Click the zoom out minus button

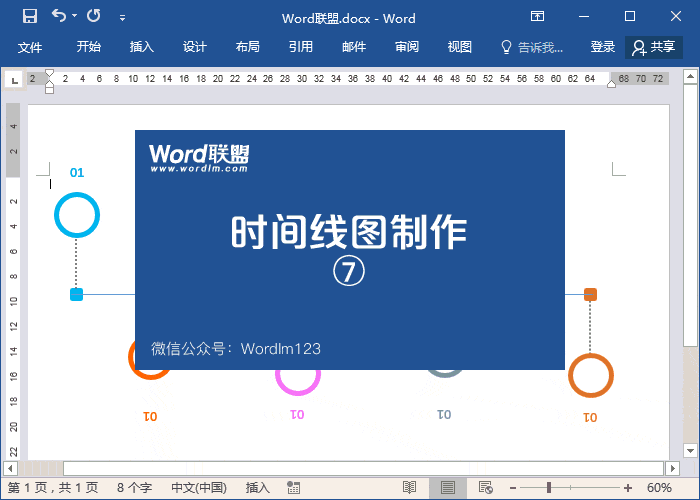(513, 488)
